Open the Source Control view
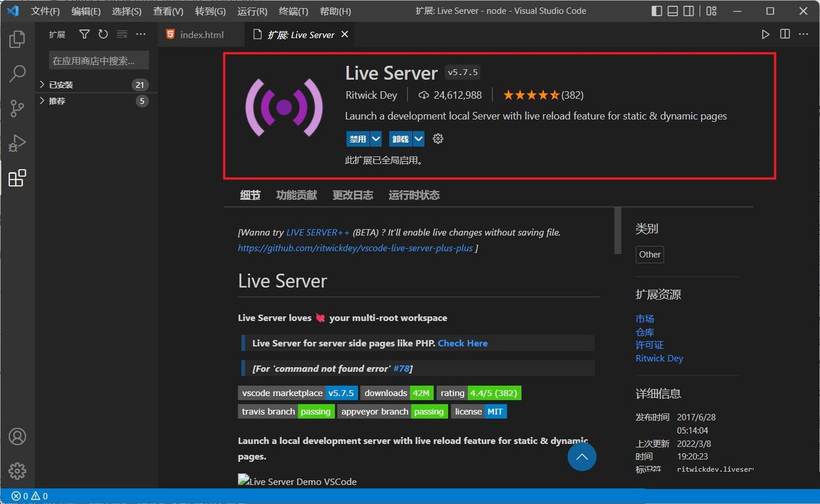Viewport: 820px width, 504px height. tap(17, 109)
